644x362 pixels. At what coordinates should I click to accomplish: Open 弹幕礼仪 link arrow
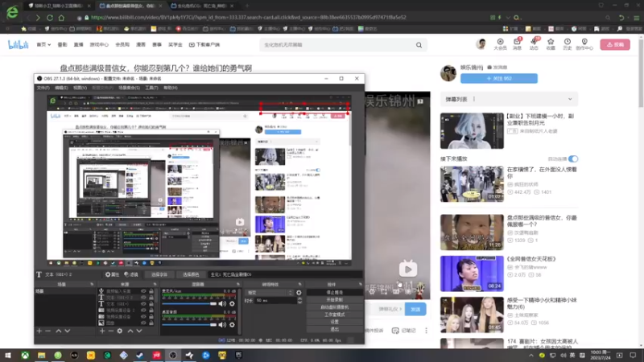pos(400,309)
